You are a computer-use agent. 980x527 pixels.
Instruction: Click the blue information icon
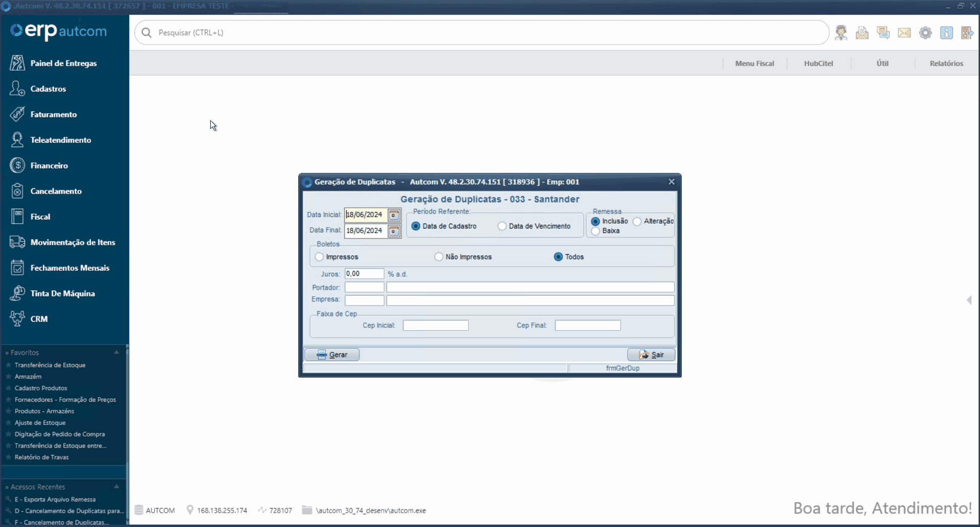click(x=947, y=33)
